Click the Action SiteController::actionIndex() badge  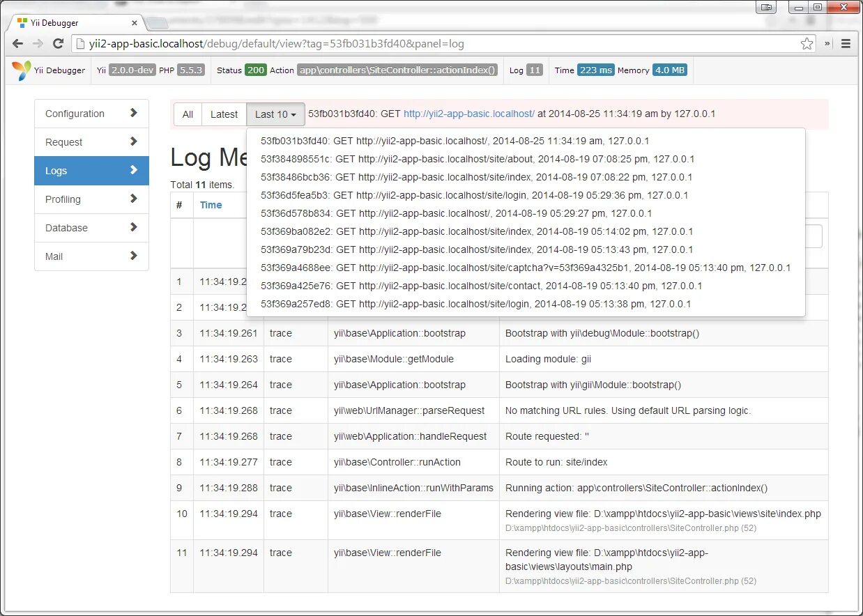click(x=397, y=70)
